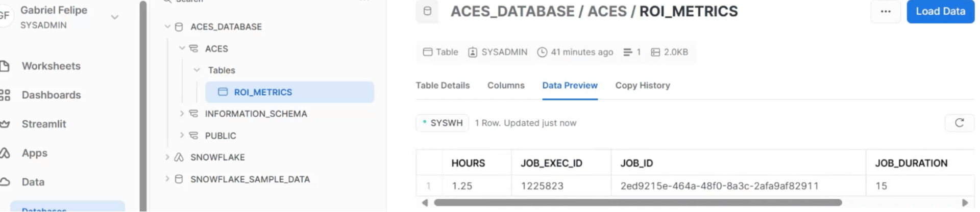Click the Worksheets icon in sidebar
The width and height of the screenshot is (980, 212).
(x=5, y=66)
